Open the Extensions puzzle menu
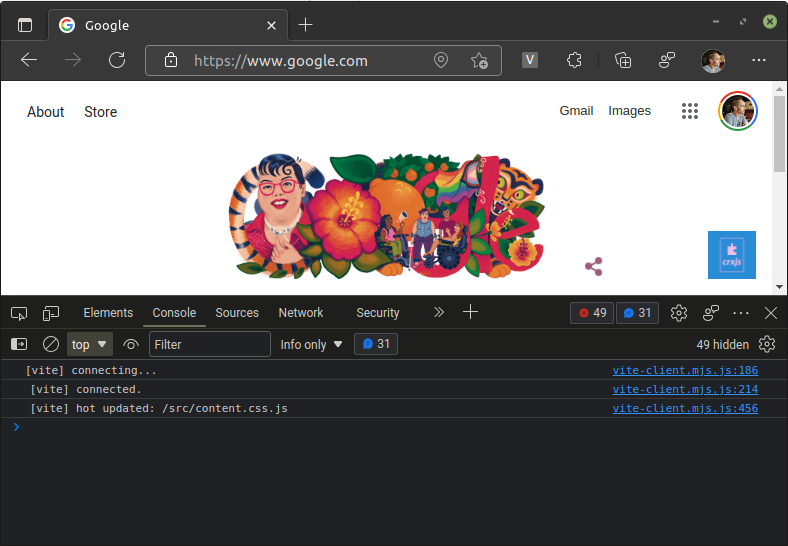788x546 pixels. point(574,60)
